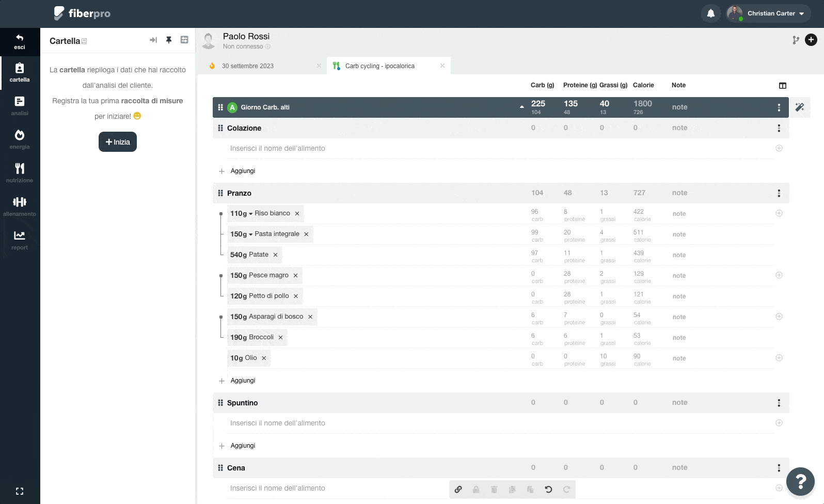Click the undo arrow in bottom toolbar
The image size is (824, 504).
[548, 489]
